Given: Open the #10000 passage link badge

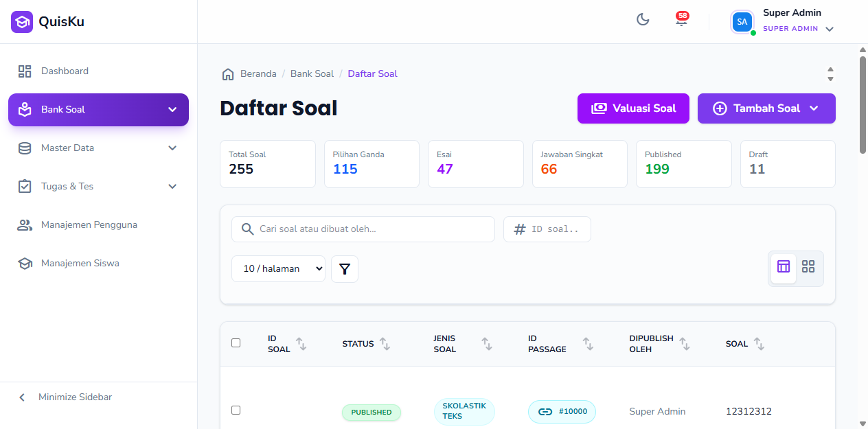Looking at the screenshot, I should 562,412.
